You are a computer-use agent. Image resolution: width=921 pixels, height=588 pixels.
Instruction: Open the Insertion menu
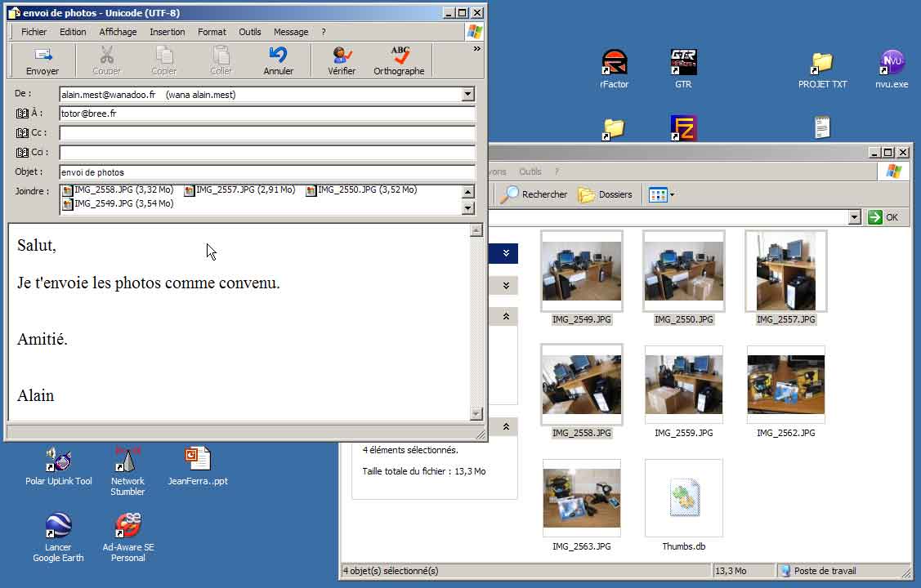(167, 32)
